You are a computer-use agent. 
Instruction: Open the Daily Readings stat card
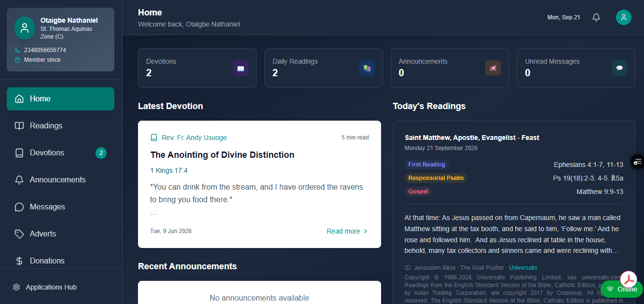(324, 68)
